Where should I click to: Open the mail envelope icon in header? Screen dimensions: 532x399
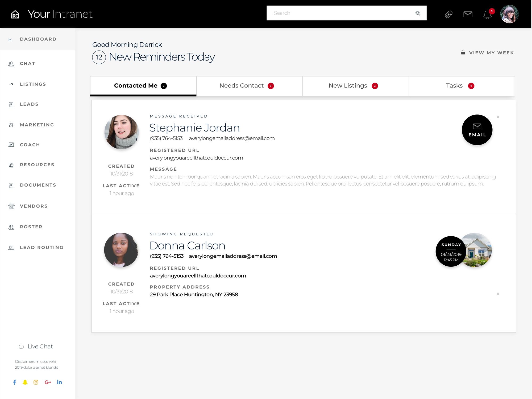[468, 14]
